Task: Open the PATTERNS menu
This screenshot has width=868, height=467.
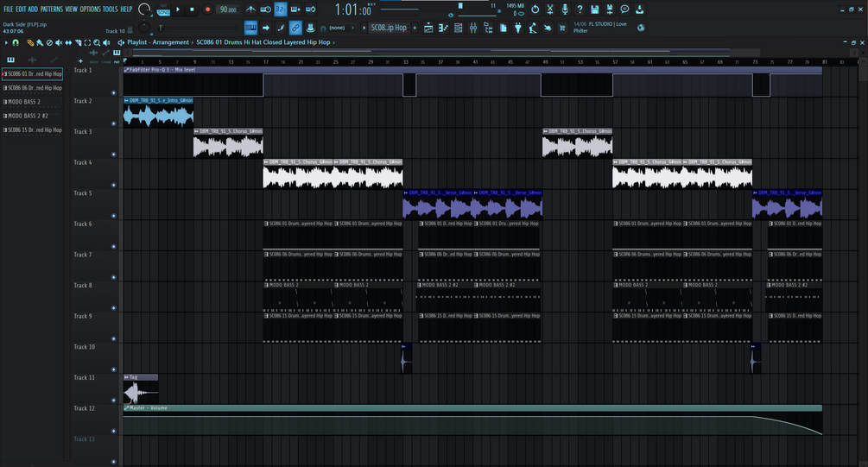Action: coord(52,9)
